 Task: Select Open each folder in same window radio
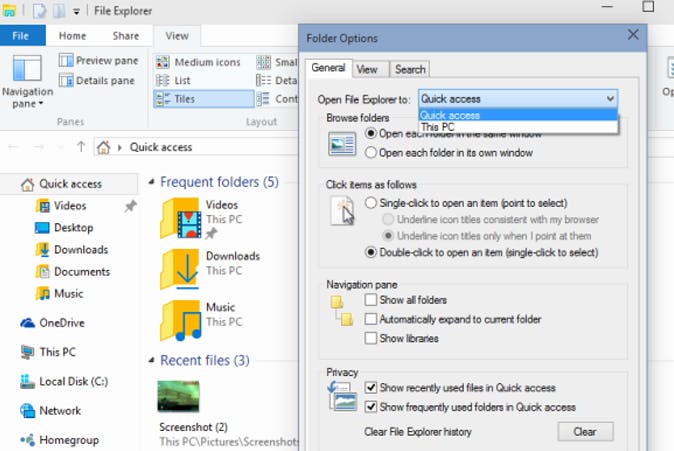tap(371, 133)
